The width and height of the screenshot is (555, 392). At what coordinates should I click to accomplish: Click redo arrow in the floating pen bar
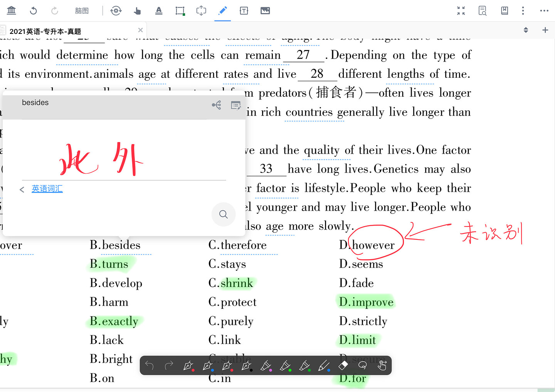(x=169, y=365)
